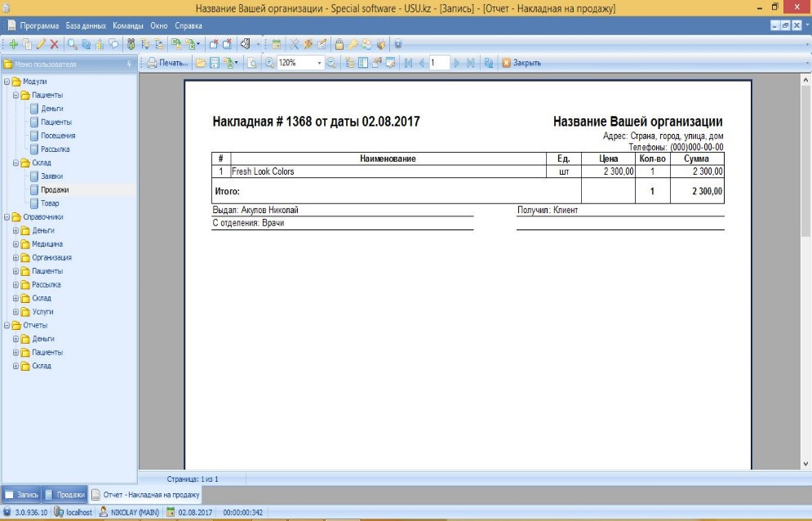Go to next report page arrow
This screenshot has height=521, width=812.
click(x=456, y=63)
